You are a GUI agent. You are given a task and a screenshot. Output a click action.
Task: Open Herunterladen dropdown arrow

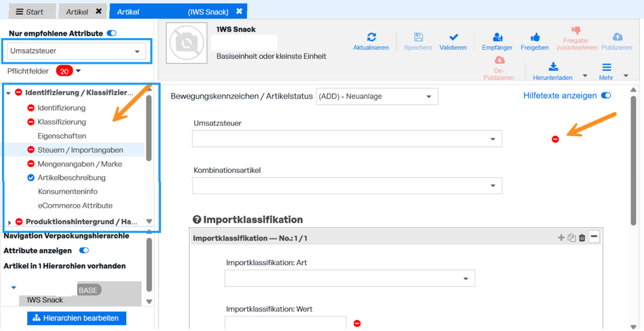point(585,75)
